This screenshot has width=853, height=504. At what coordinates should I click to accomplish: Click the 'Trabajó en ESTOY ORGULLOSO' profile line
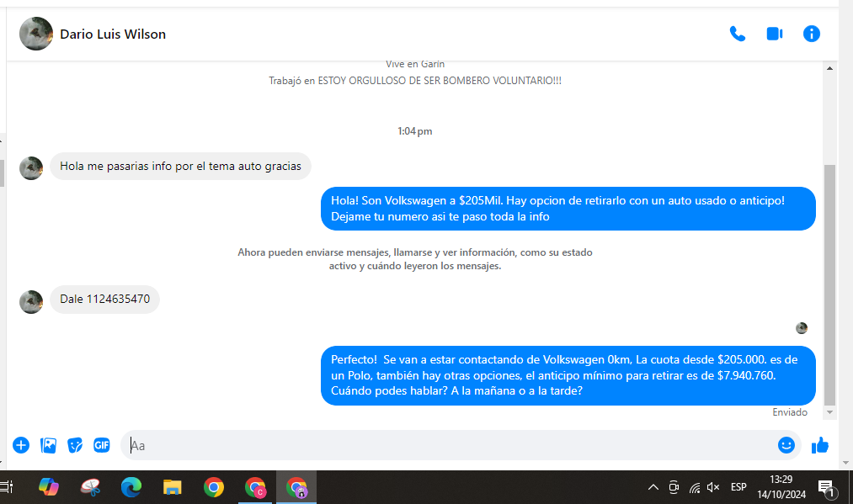[x=415, y=81]
